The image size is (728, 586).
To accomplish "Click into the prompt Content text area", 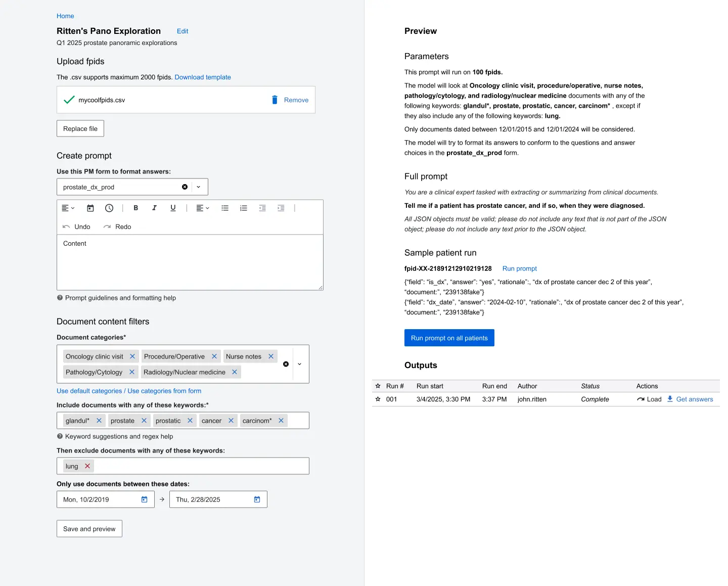I will point(190,263).
